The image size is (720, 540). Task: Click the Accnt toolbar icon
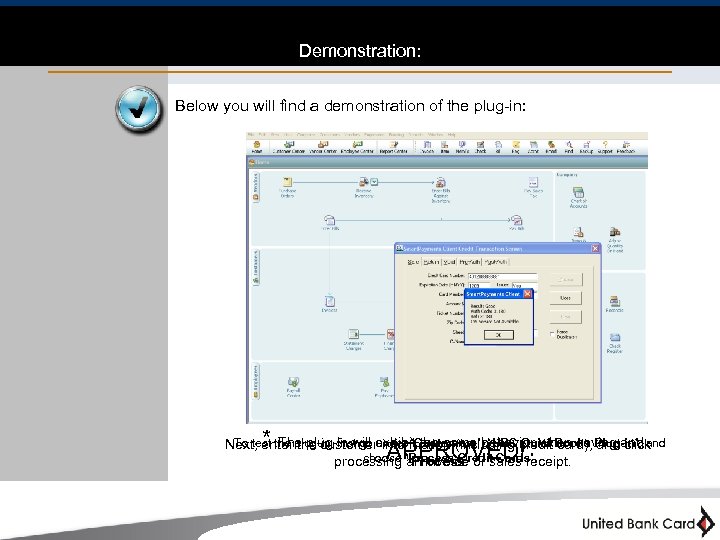pos(533,147)
